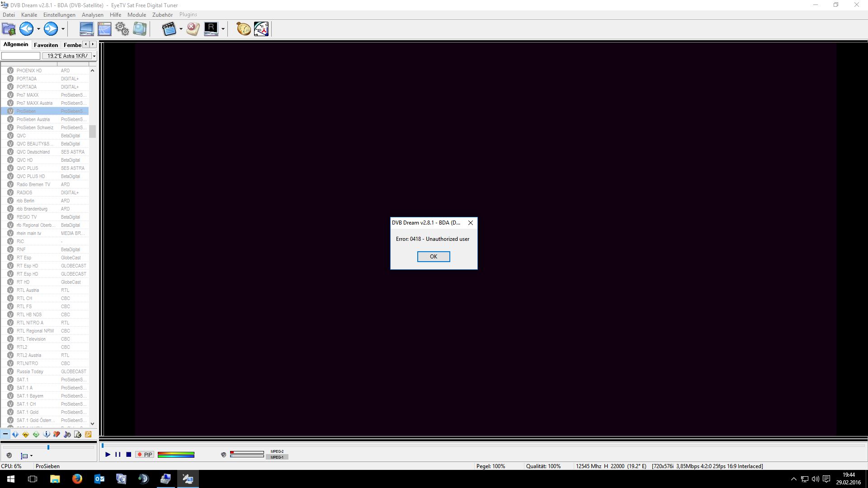Click the blue left arrow previous channel icon
The image size is (868, 488).
click(x=26, y=29)
